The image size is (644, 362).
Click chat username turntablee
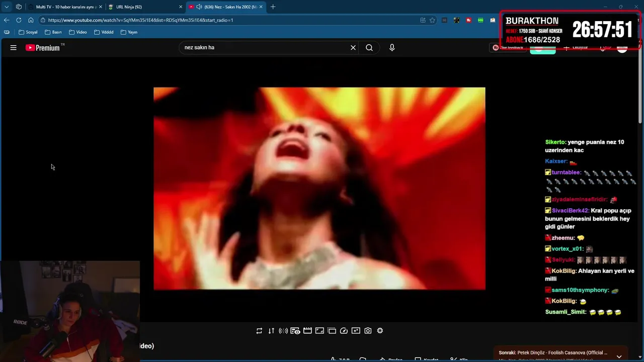pyautogui.click(x=567, y=172)
